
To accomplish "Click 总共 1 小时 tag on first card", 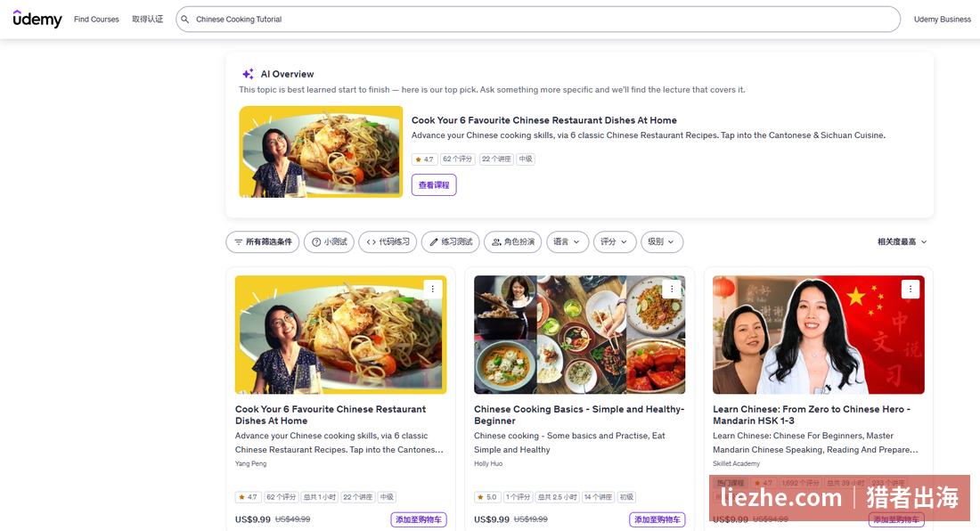I will (x=319, y=497).
